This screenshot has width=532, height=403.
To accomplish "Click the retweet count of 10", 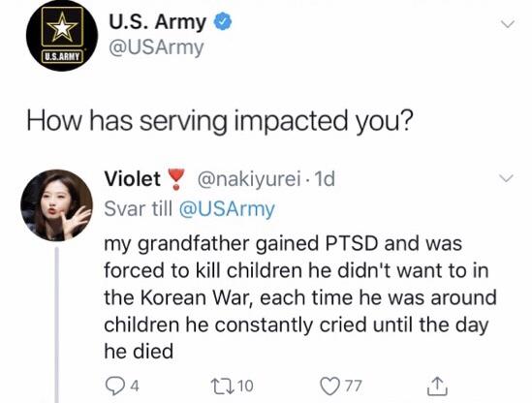I will (245, 386).
